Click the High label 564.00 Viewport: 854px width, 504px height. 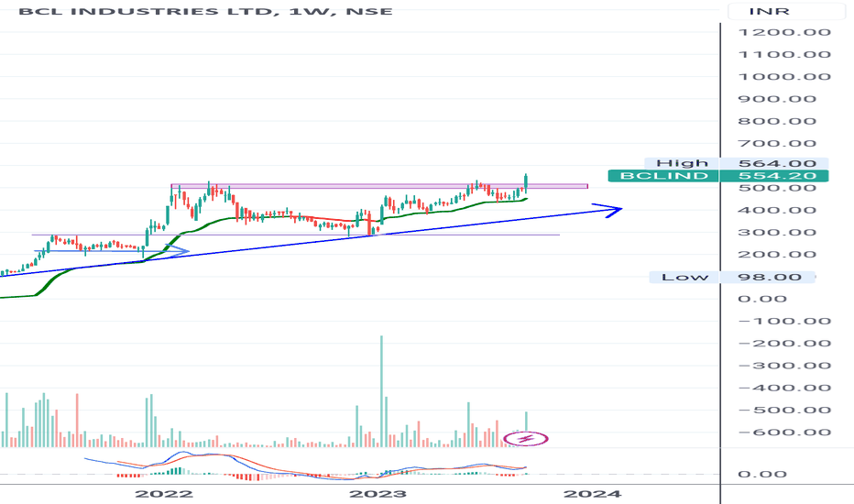(x=736, y=163)
